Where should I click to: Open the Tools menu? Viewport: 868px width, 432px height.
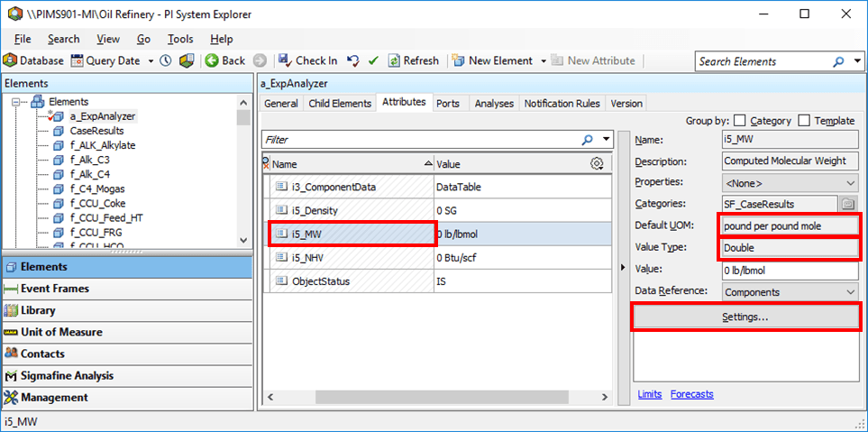click(x=180, y=40)
